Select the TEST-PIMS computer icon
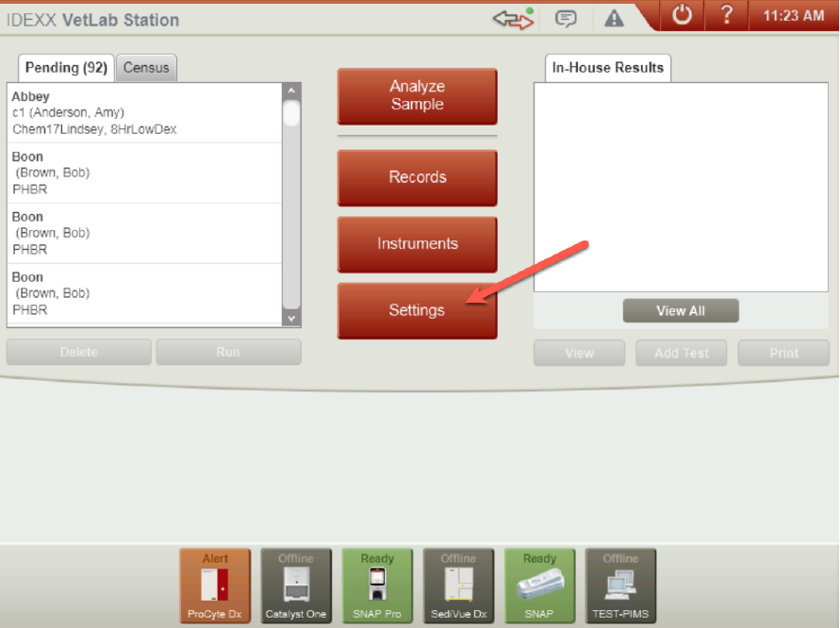Screen dimensions: 840x628 point(620,586)
